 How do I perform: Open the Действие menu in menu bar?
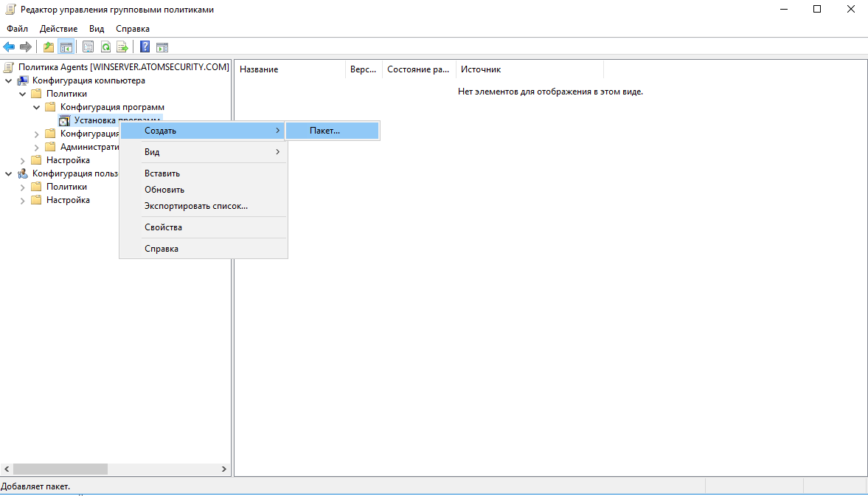point(58,29)
